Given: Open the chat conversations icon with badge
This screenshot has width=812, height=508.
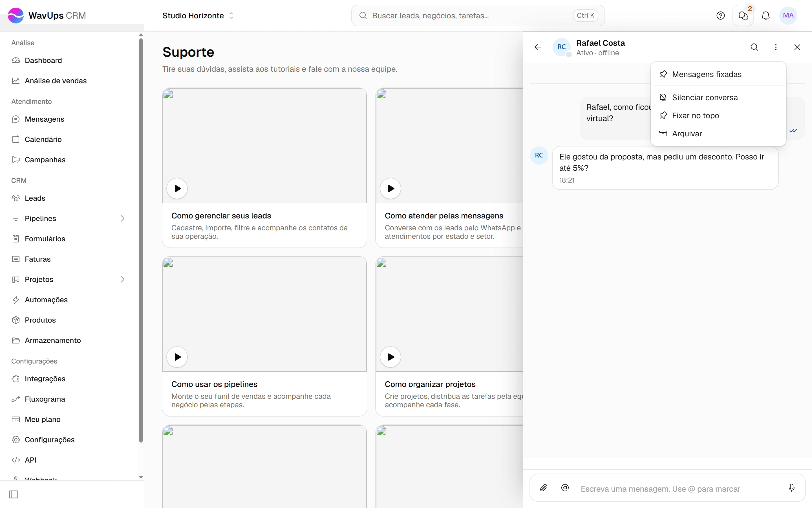Looking at the screenshot, I should (x=743, y=16).
